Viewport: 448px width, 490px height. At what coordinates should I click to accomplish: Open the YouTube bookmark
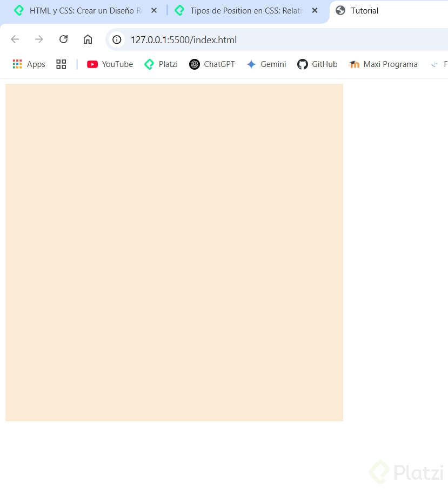[x=110, y=64]
